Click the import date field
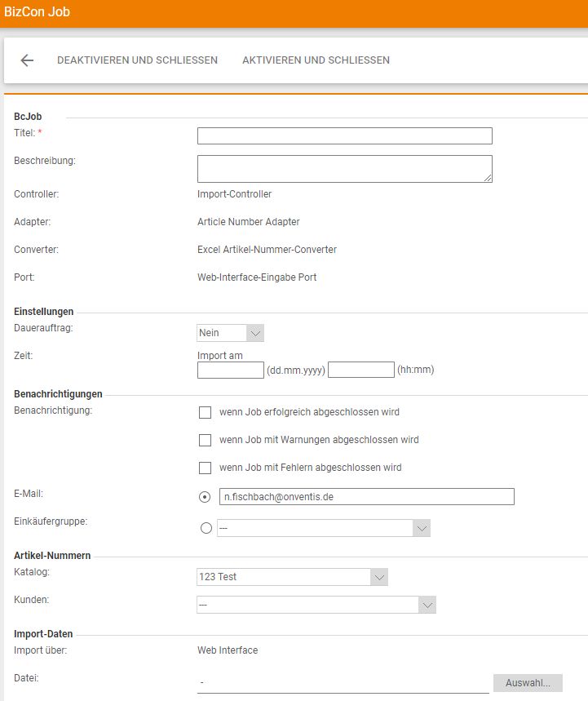 (231, 370)
